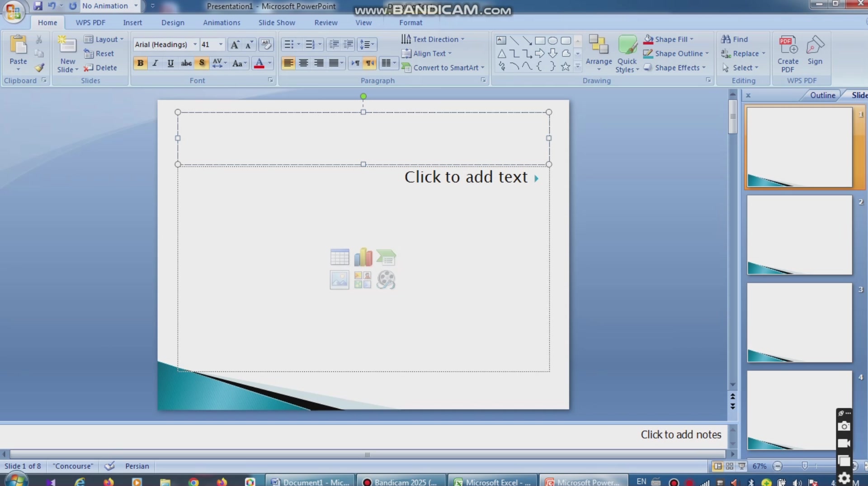Select the Format Painter brush icon

pyautogui.click(x=40, y=68)
